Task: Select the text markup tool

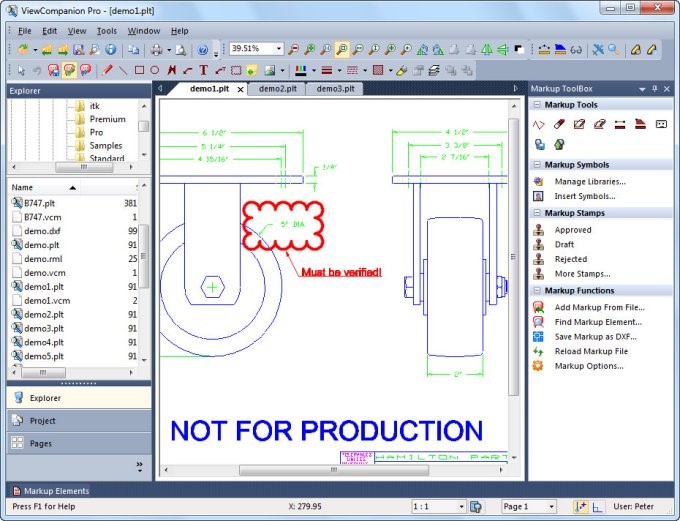Action: pyautogui.click(x=203, y=70)
